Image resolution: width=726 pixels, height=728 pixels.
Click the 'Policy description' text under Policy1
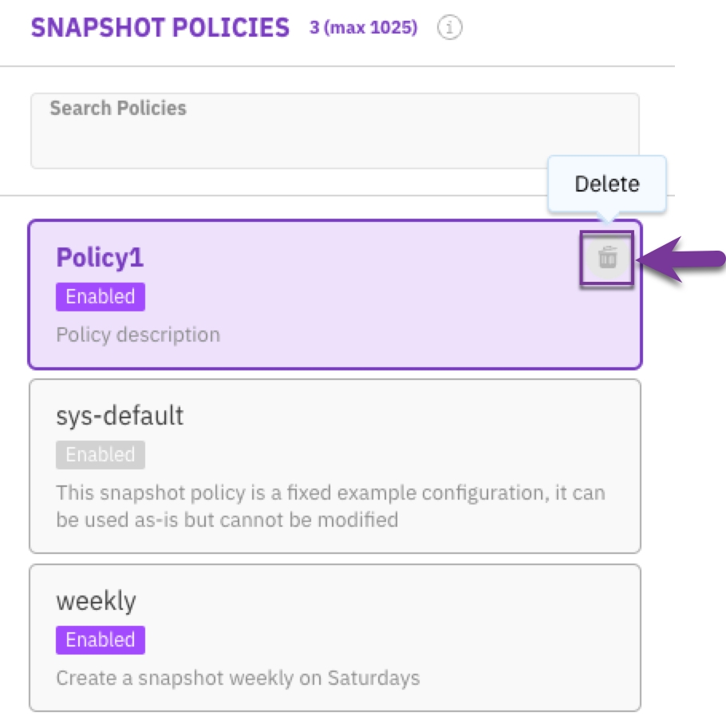pos(138,334)
